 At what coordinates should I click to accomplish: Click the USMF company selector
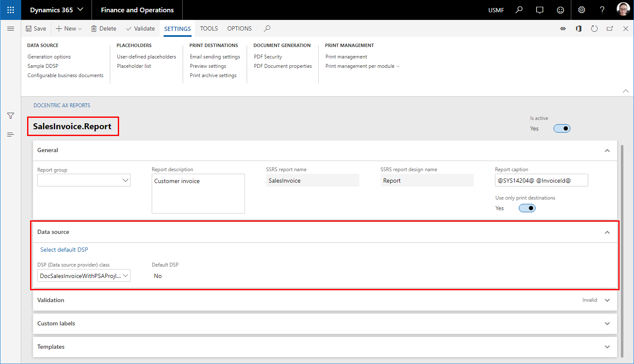click(496, 10)
